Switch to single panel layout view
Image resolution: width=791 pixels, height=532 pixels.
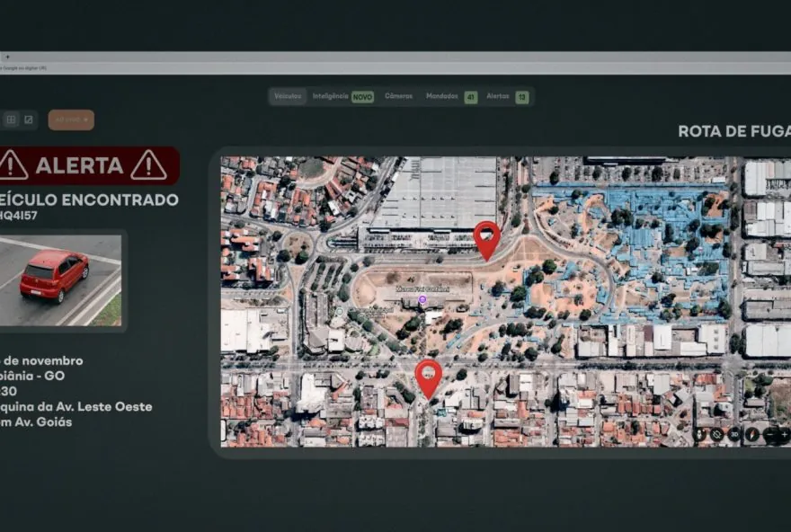pyautogui.click(x=29, y=120)
